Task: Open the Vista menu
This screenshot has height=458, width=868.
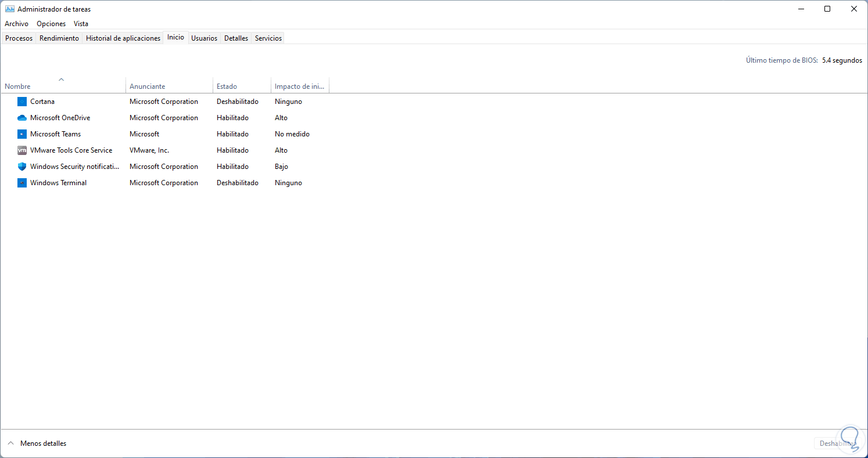Action: point(81,24)
